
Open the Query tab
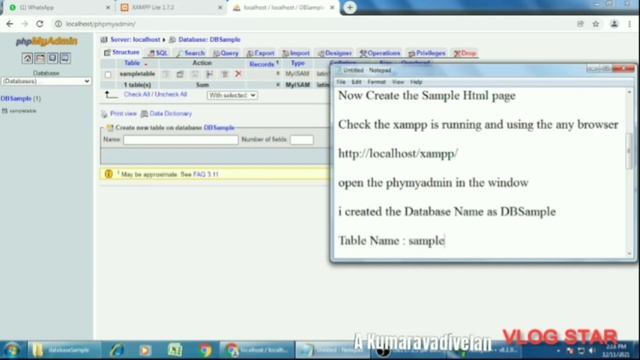[x=226, y=53]
